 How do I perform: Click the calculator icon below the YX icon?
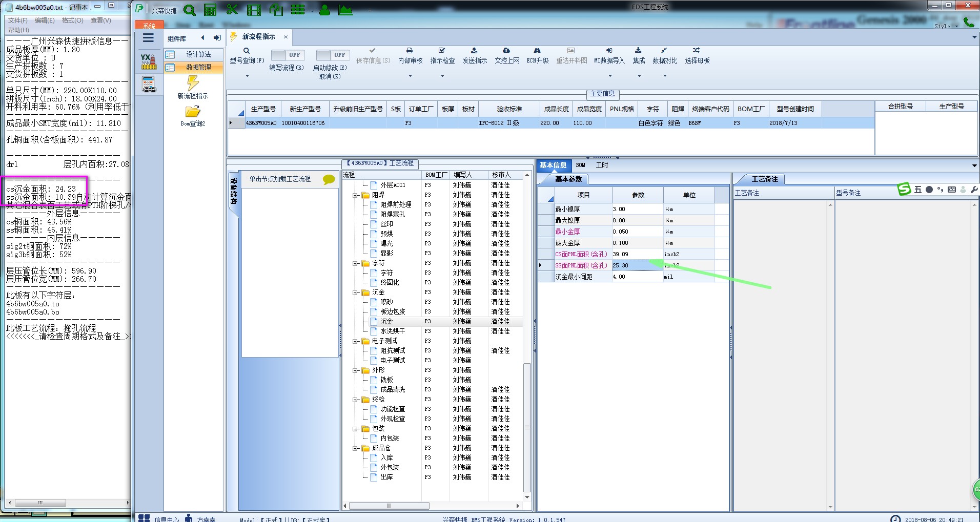coord(149,85)
